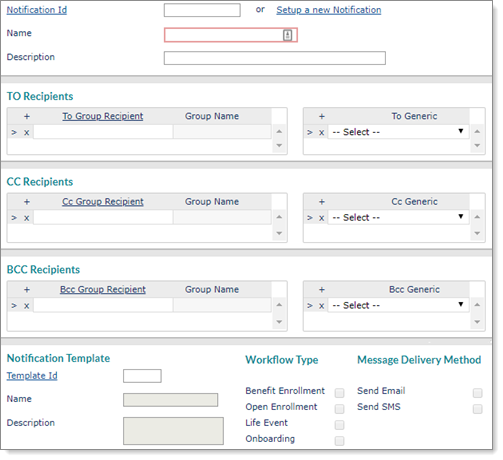This screenshot has width=503, height=460.
Task: Add row in Cc Generic grid
Action: point(322,202)
